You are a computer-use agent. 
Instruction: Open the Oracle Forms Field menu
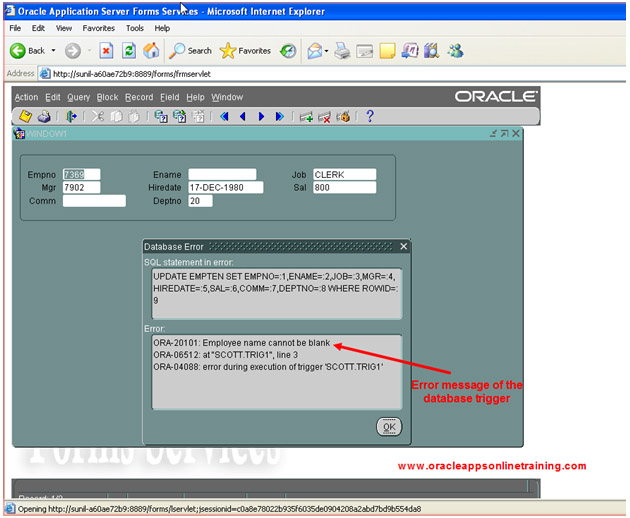(170, 97)
